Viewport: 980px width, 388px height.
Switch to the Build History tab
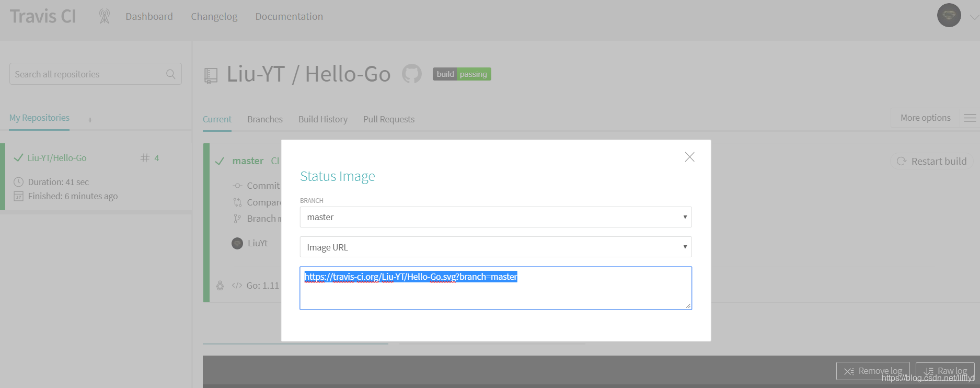click(323, 119)
